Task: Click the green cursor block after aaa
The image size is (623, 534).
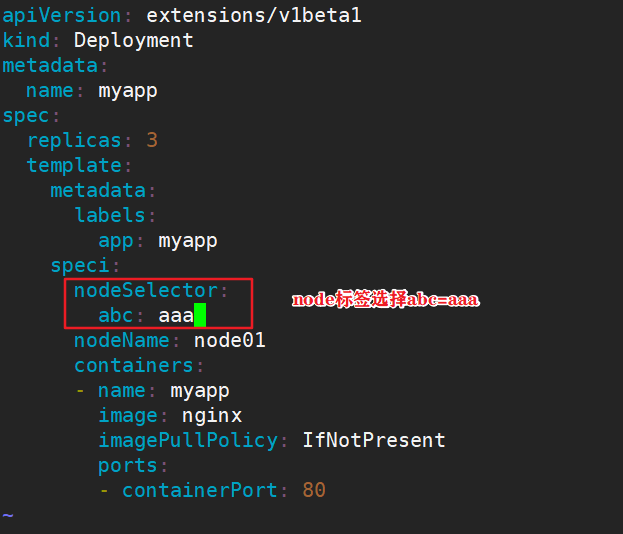Action: point(200,315)
